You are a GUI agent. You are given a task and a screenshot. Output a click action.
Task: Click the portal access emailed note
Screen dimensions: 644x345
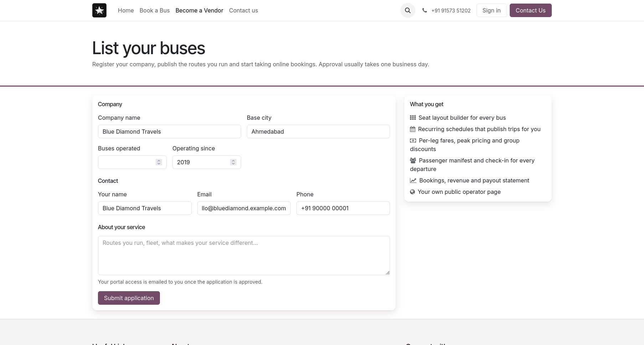pyautogui.click(x=180, y=282)
